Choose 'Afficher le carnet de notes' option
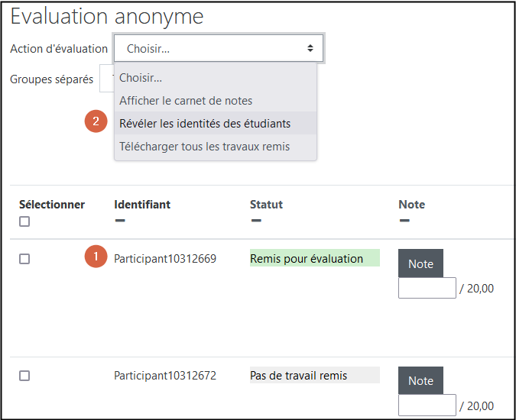The width and height of the screenshot is (516, 420). pos(186,101)
